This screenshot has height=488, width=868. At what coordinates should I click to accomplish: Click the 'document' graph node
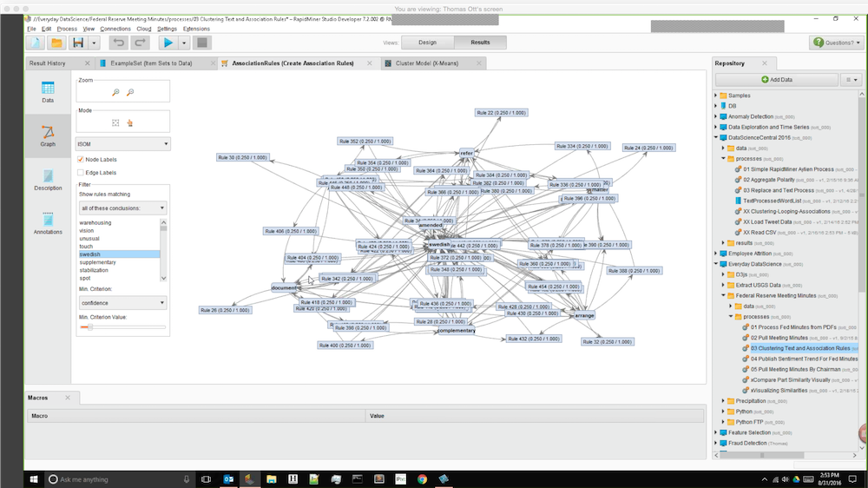coord(285,287)
